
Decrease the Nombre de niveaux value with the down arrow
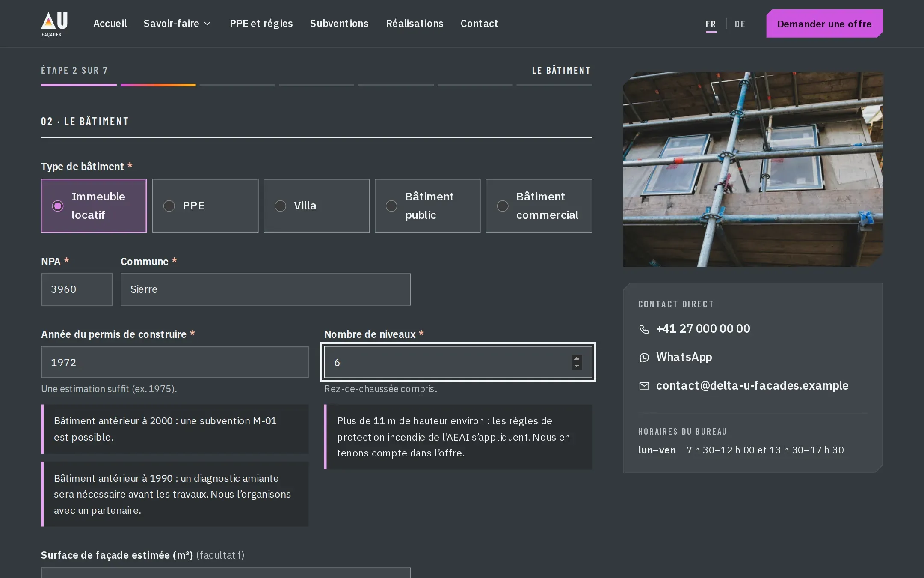(577, 366)
